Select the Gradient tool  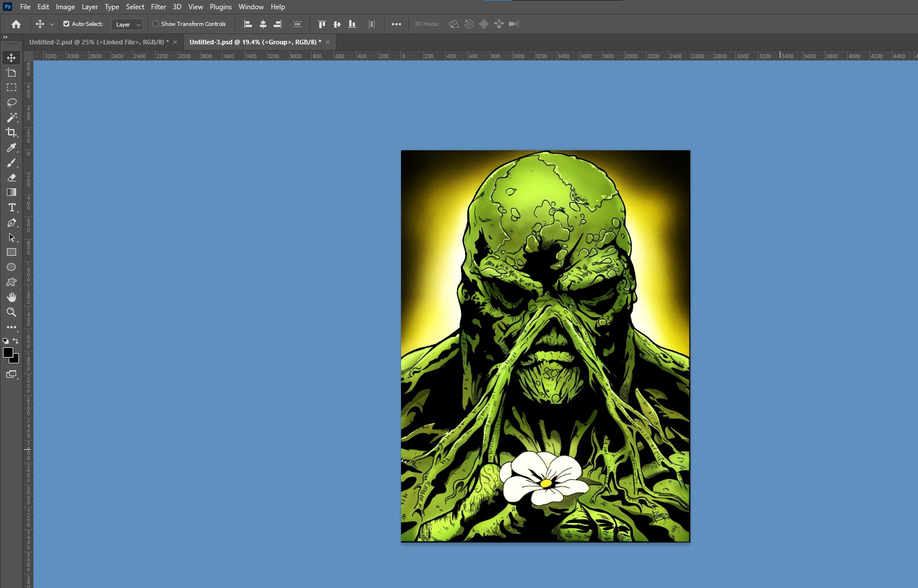tap(11, 192)
